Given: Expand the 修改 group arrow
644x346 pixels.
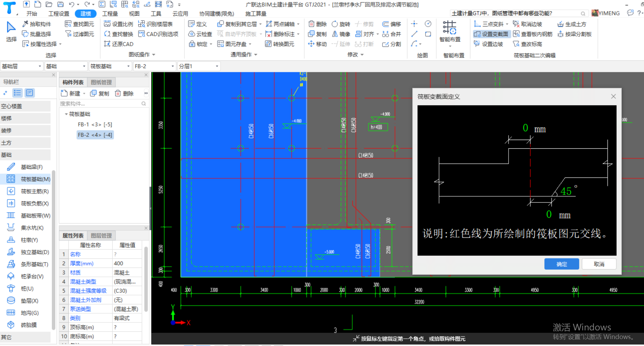Looking at the screenshot, I should click(x=362, y=55).
